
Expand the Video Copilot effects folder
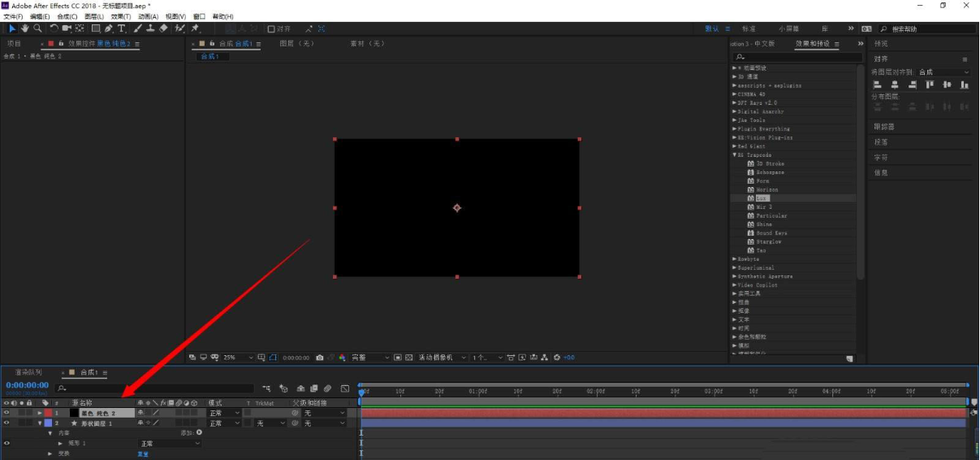tap(735, 284)
